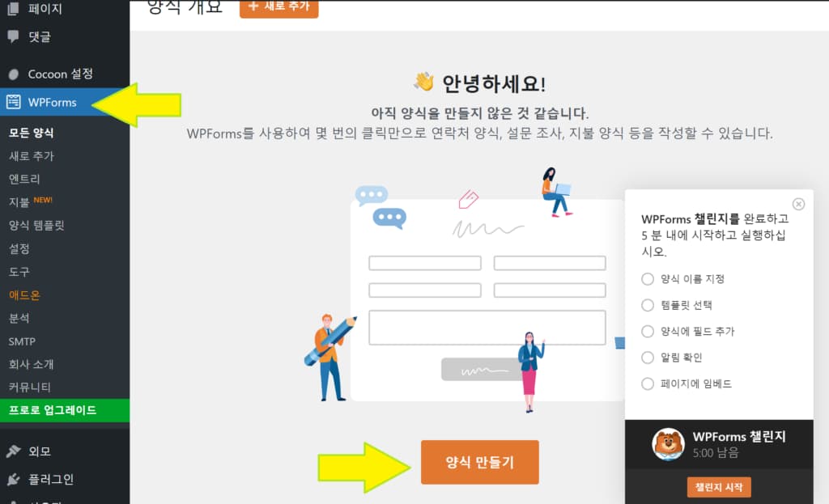Click the WPForms bear mascot avatar
The width and height of the screenshot is (829, 504).
pos(668,444)
